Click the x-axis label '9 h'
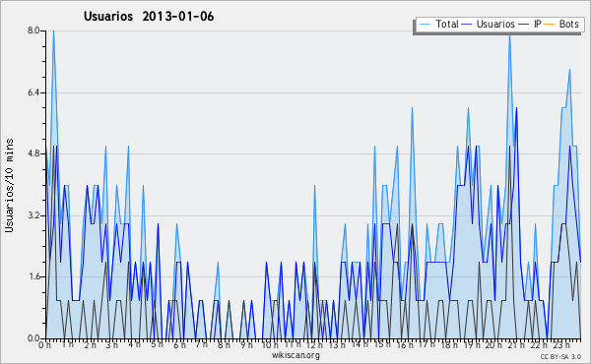This screenshot has width=591, height=364. (246, 344)
